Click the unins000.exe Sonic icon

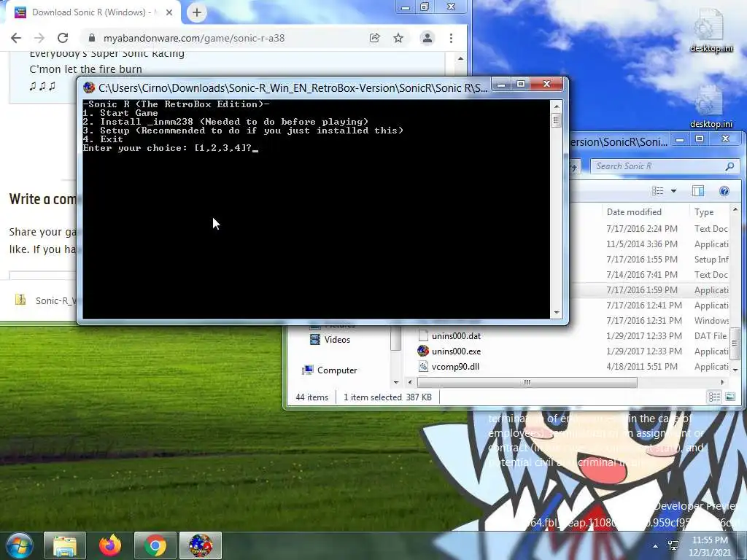423,351
